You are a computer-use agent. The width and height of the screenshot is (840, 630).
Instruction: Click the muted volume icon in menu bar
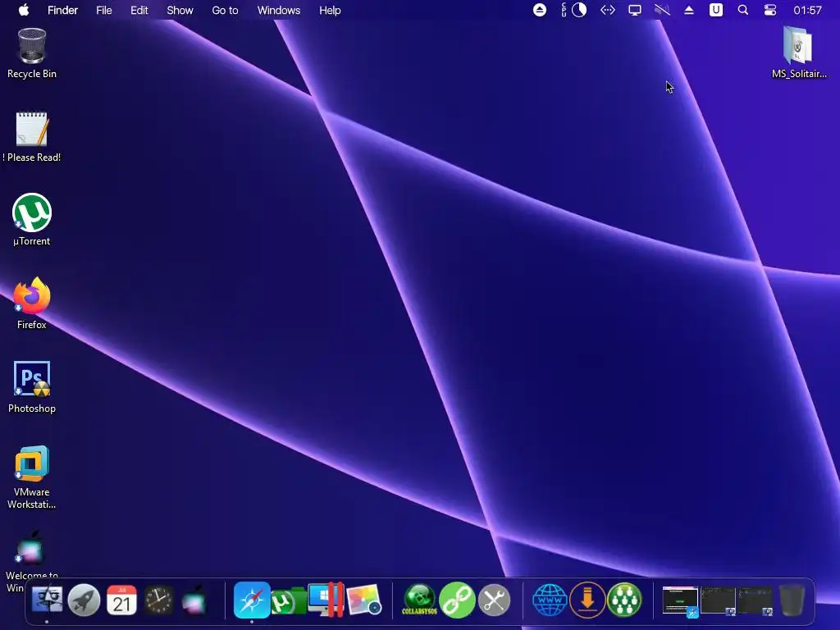(662, 10)
